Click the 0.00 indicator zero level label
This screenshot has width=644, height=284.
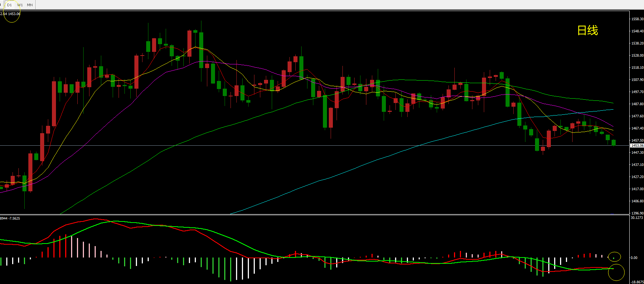(x=634, y=258)
